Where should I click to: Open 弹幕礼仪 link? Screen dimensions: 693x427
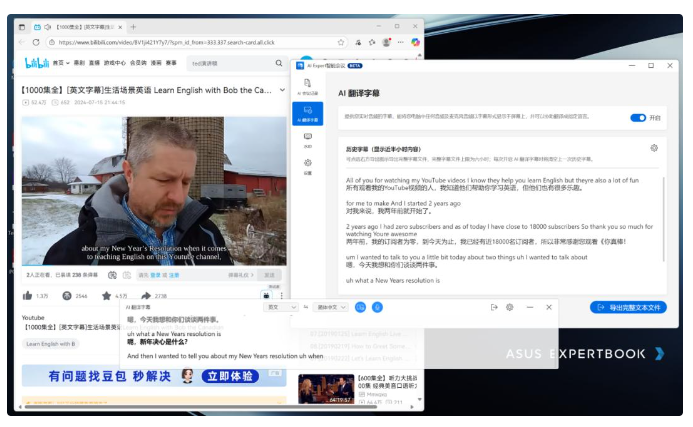click(241, 275)
